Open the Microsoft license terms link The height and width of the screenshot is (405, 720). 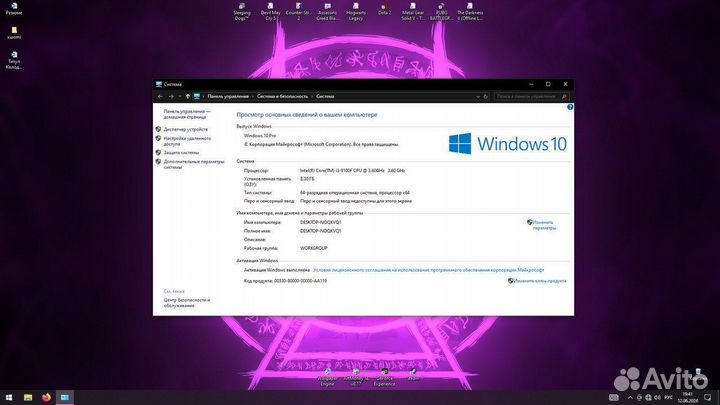tap(428, 270)
